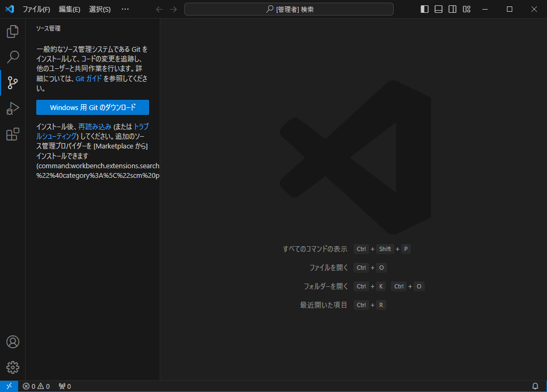The width and height of the screenshot is (547, 392).
Task: Go forward with the right arrow
Action: tap(174, 9)
